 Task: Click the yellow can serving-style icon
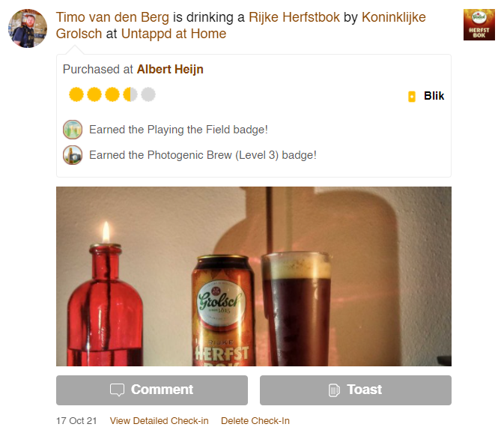pos(412,97)
